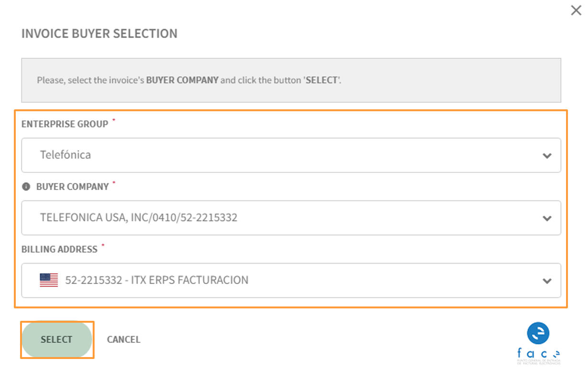Click the red asterisk next to Billing Address
The width and height of the screenshot is (588, 380).
point(103,246)
